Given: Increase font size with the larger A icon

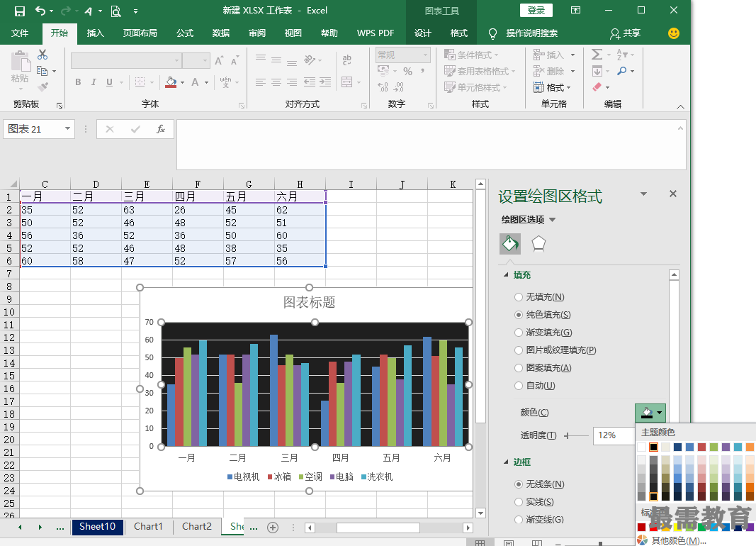Looking at the screenshot, I should click(219, 60).
